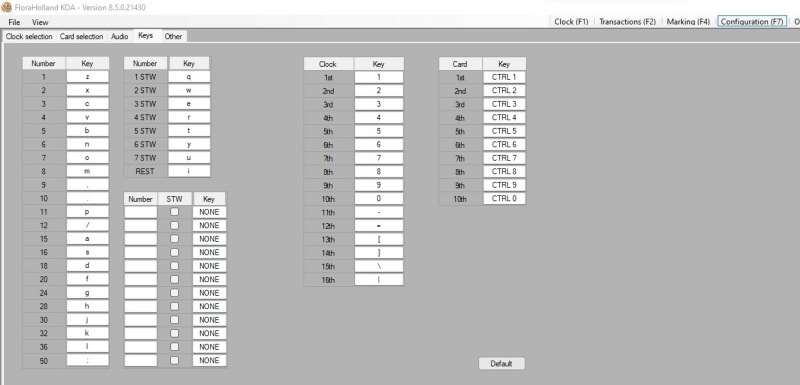Open Transactions (F2) view

[x=628, y=21]
